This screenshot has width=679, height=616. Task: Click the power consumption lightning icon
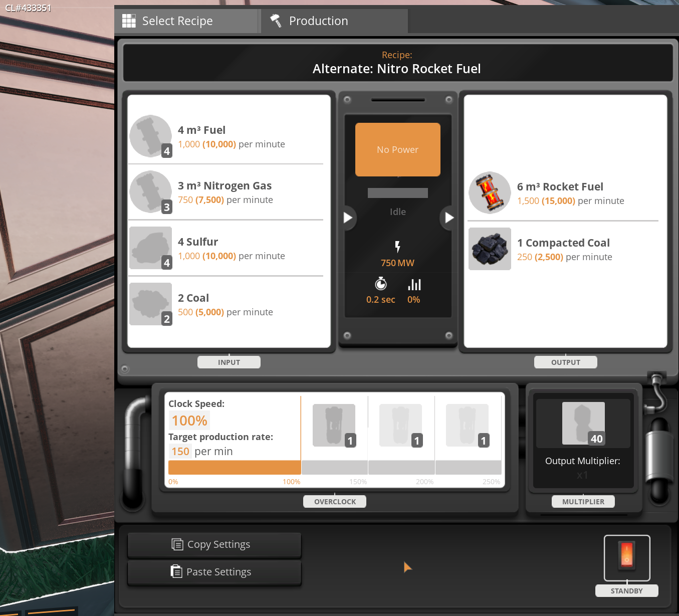coord(397,247)
